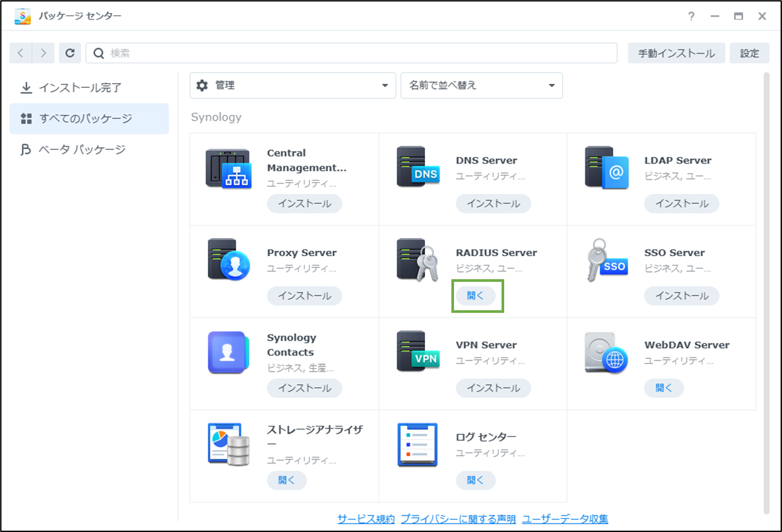Viewport: 782px width, 532px height.
Task: Click the 手動インストール button
Action: (676, 53)
